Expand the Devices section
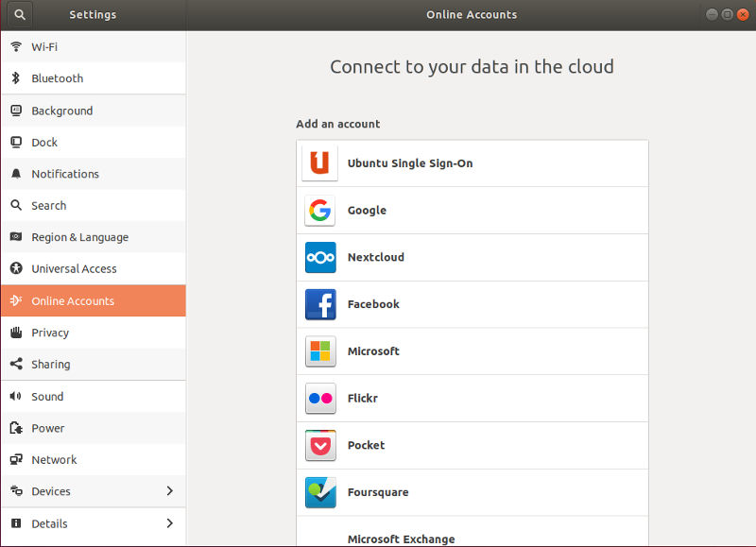Screen dimensions: 756x547 click(x=94, y=491)
